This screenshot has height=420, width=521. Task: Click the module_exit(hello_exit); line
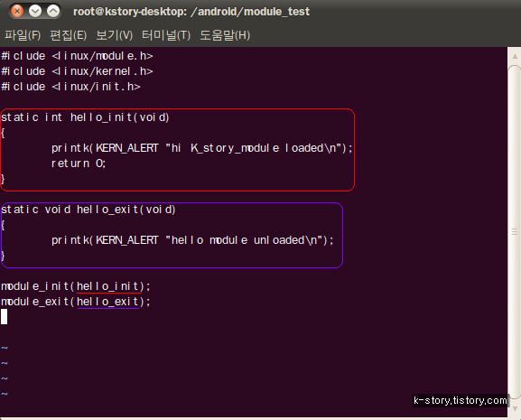[76, 302]
